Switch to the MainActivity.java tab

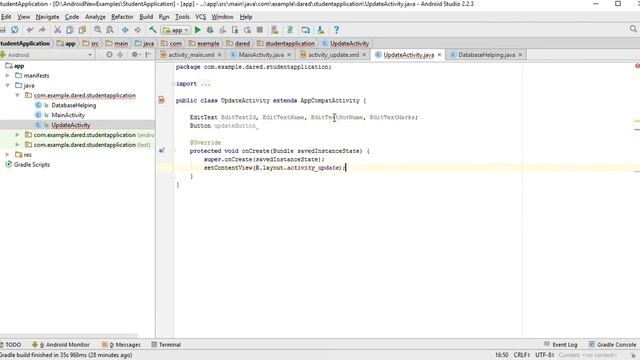[x=261, y=55]
